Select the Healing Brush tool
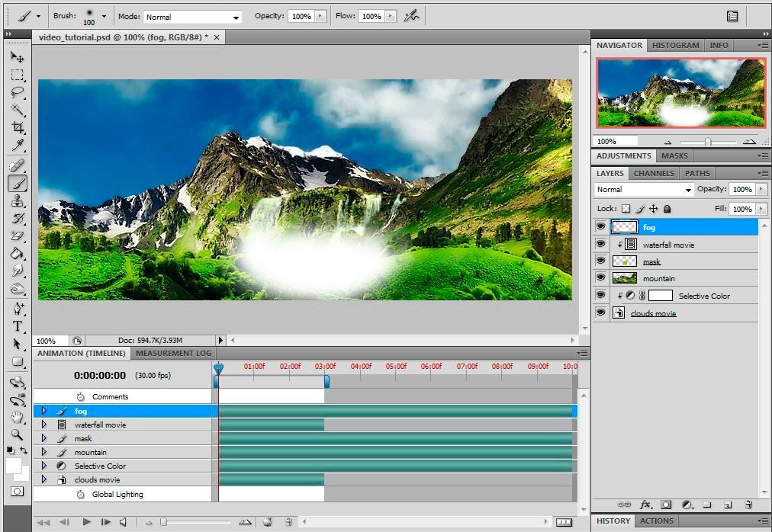 click(18, 165)
